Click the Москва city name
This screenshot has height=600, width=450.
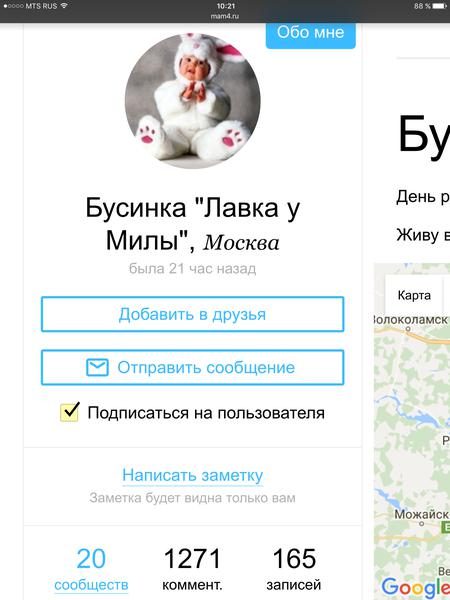click(241, 243)
